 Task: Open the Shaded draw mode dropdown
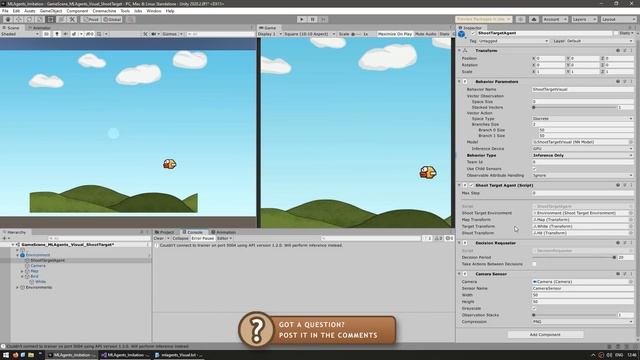20,34
